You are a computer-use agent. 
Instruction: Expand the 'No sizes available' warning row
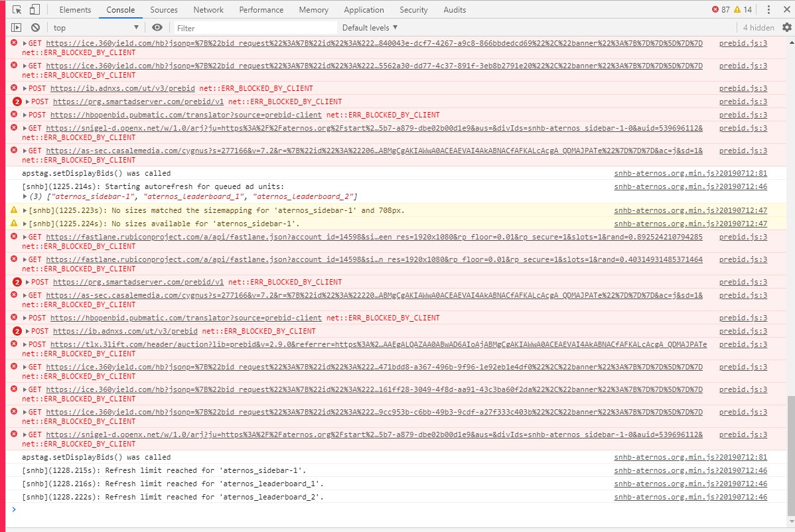pos(25,224)
